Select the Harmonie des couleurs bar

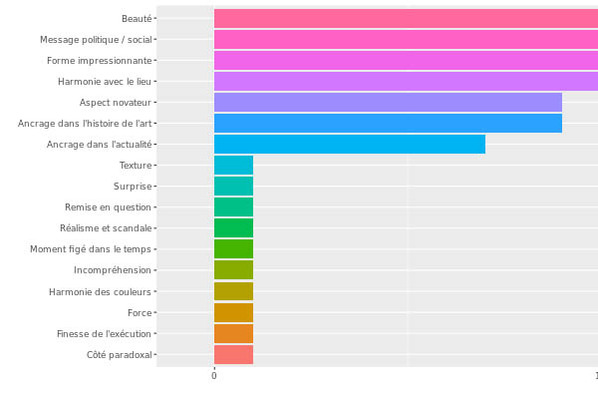tap(233, 291)
